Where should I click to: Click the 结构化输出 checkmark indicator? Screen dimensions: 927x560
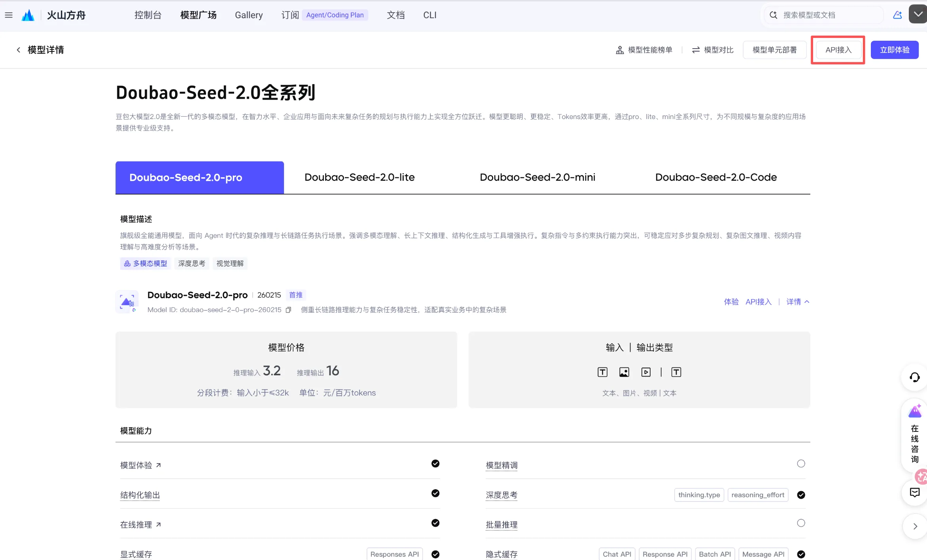click(435, 493)
